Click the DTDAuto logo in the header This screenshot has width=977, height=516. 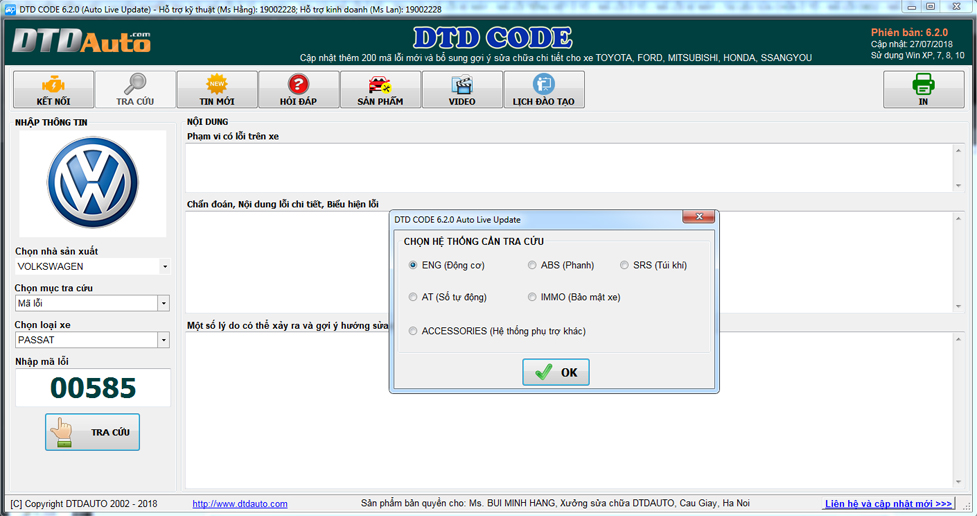[82, 41]
